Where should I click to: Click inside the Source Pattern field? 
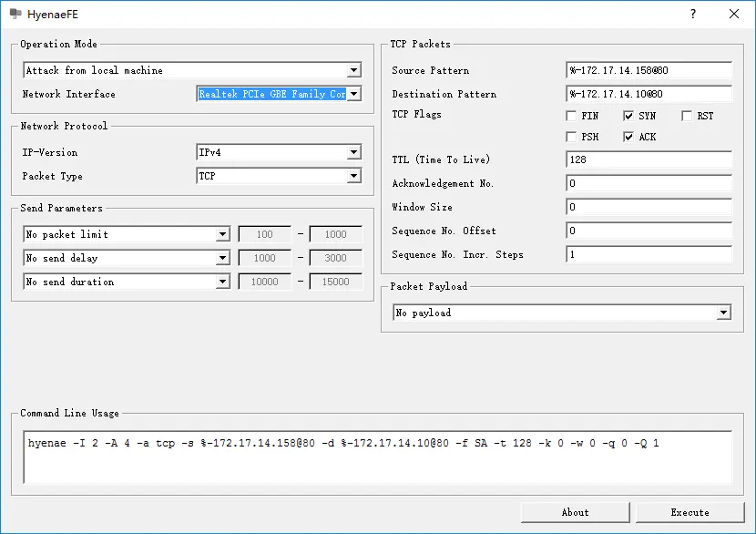(x=649, y=70)
